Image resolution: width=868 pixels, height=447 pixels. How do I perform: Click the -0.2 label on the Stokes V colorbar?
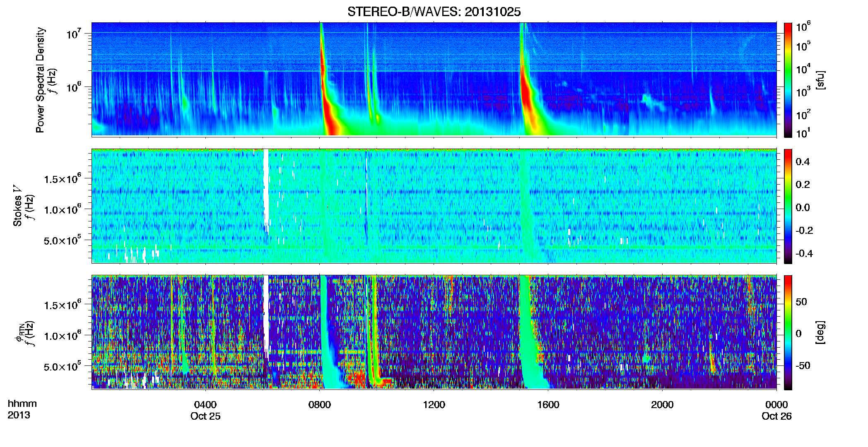[x=804, y=230]
